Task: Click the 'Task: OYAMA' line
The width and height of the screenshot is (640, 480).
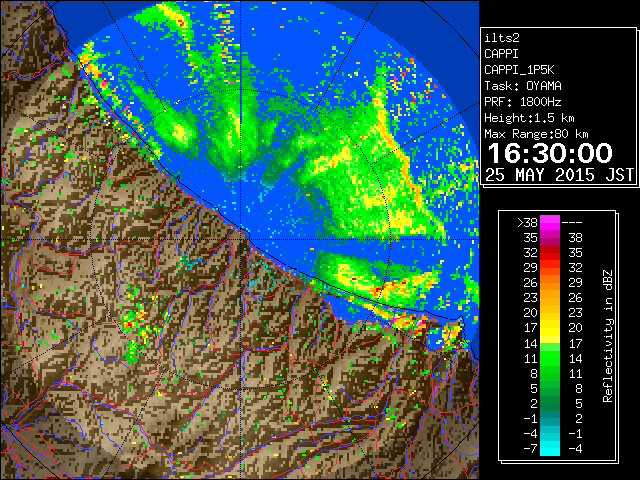Action: 523,86
